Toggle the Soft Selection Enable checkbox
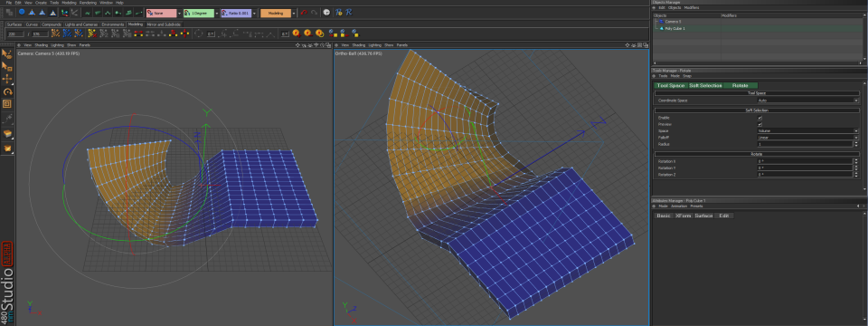The height and width of the screenshot is (326, 868). coord(759,118)
